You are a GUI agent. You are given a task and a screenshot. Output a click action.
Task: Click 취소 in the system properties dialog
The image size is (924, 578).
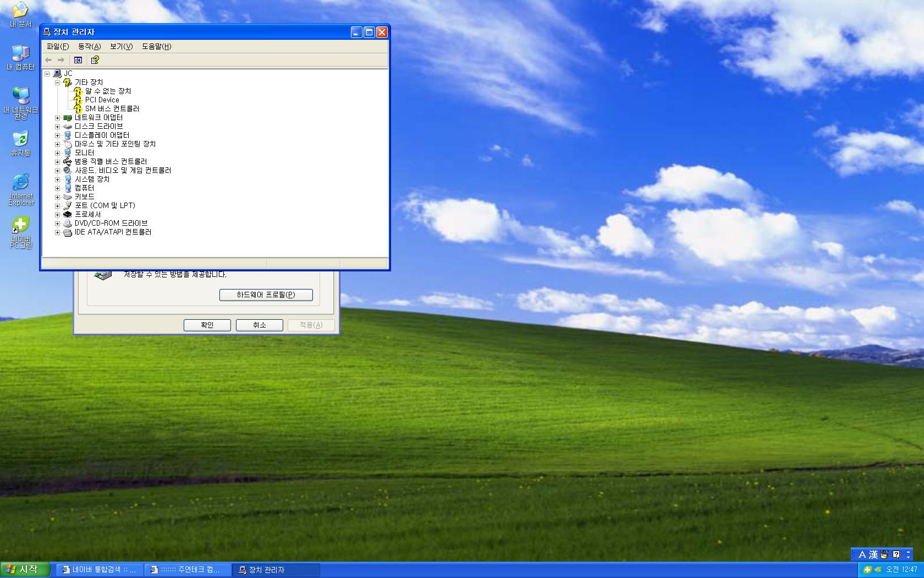pos(260,325)
